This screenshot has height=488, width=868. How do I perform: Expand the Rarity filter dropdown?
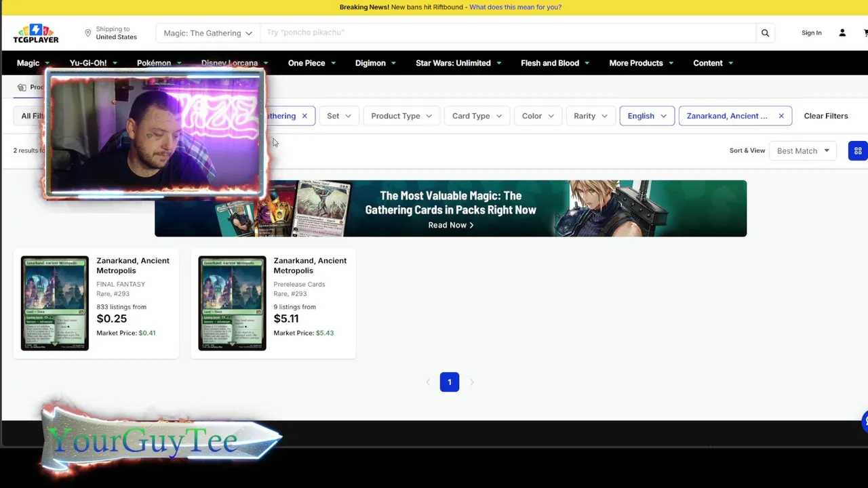(590, 116)
